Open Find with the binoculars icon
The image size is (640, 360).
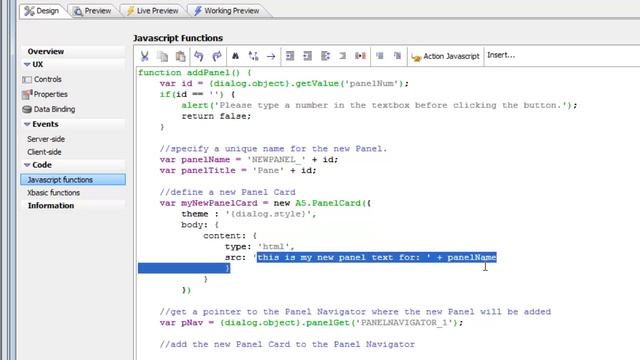[236, 56]
